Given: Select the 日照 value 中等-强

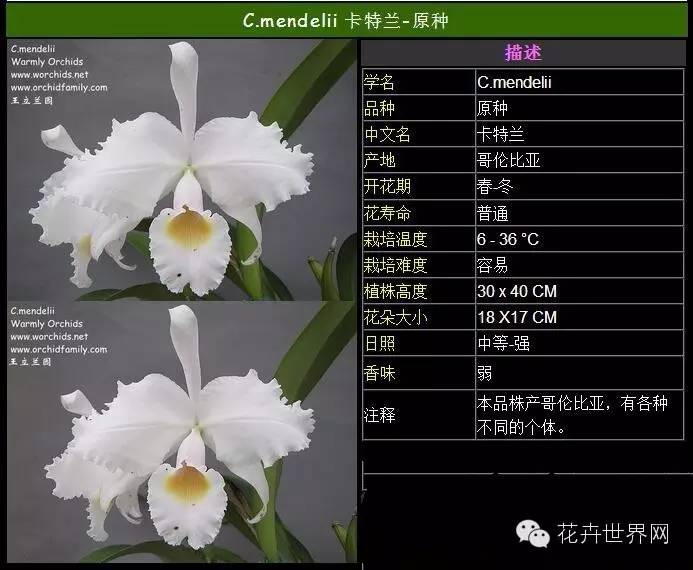Looking at the screenshot, I should [505, 343].
